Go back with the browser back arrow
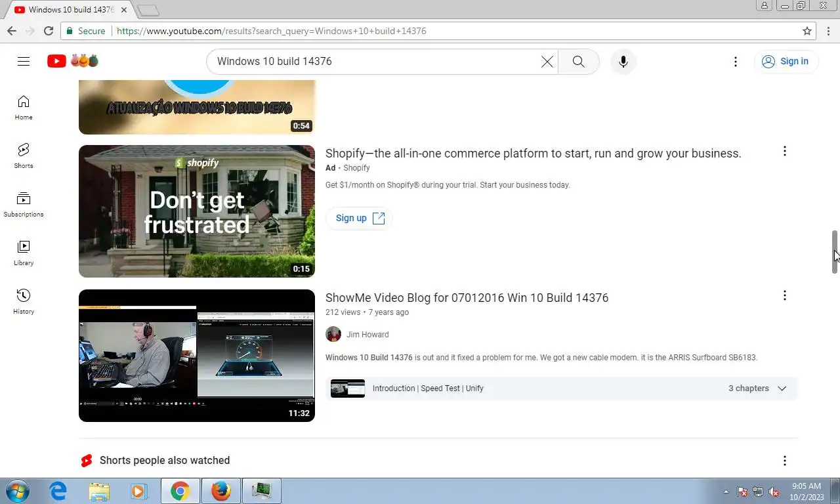This screenshot has width=840, height=504. tap(12, 31)
